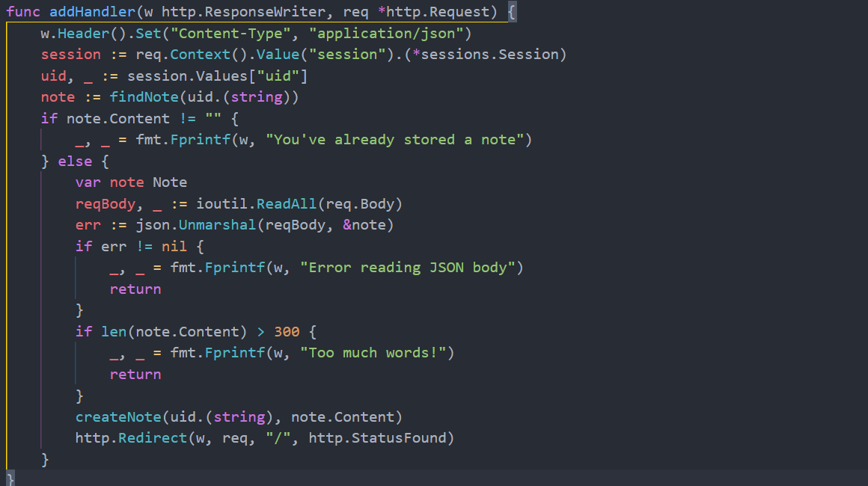Click the "Too much words!" string
This screenshot has width=868, height=486.
click(373, 353)
